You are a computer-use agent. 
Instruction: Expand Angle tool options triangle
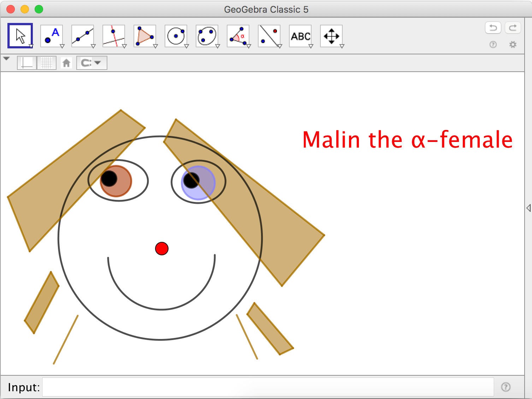[x=249, y=46]
